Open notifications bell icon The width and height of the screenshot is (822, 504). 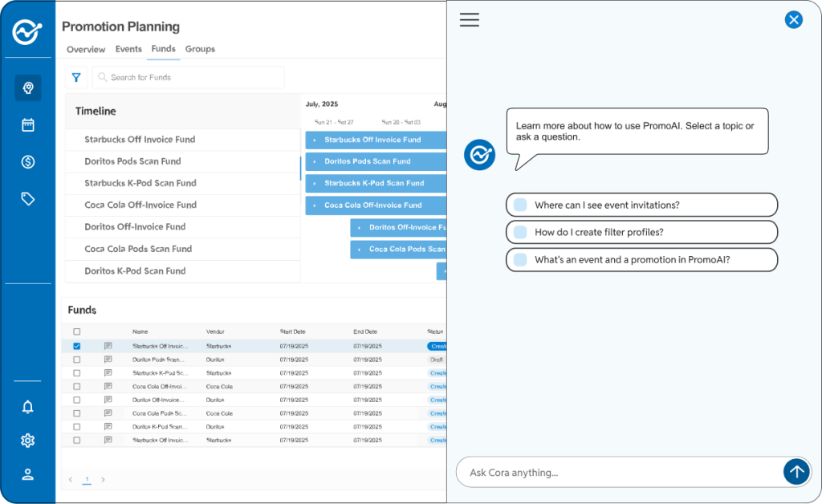pyautogui.click(x=28, y=407)
